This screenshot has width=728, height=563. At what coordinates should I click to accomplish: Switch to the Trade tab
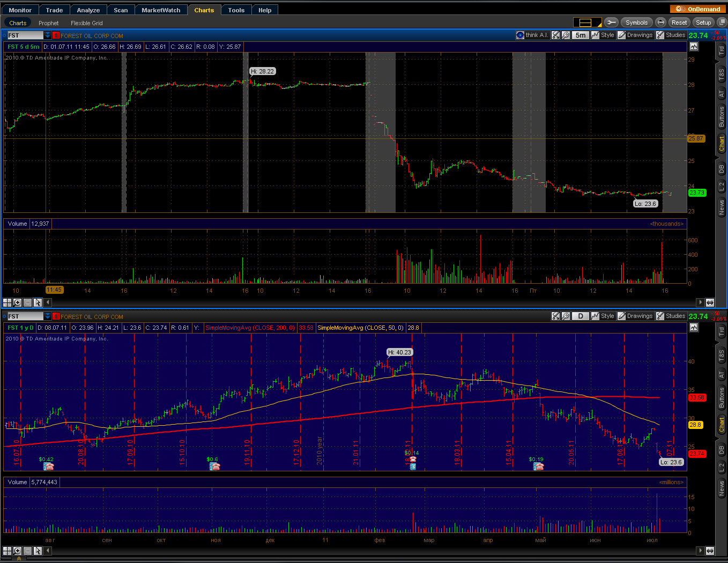(54, 10)
